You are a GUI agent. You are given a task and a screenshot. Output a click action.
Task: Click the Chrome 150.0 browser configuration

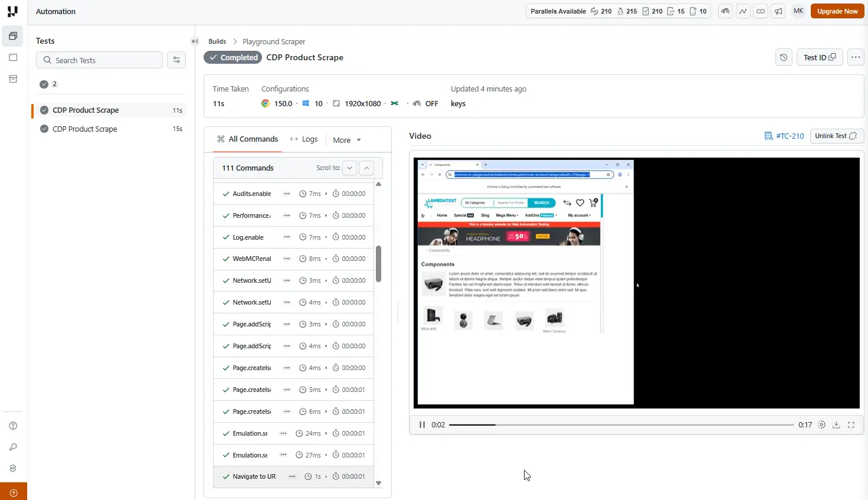277,104
